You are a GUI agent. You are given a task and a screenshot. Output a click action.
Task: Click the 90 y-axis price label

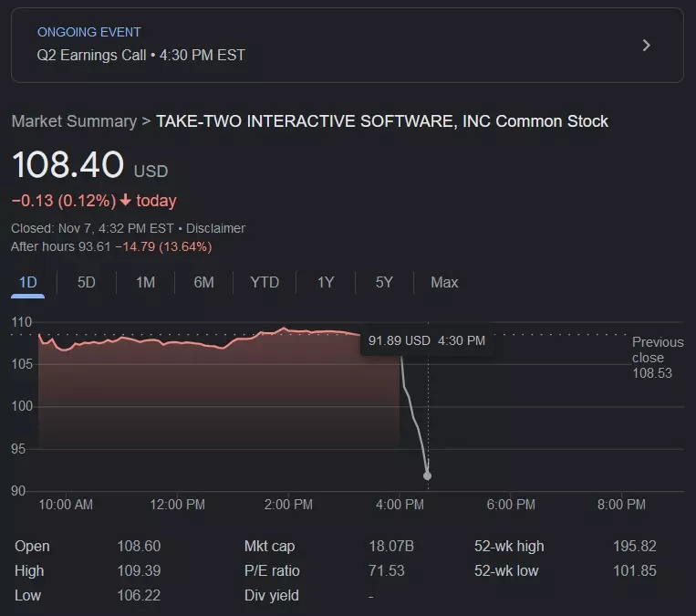pyautogui.click(x=18, y=491)
